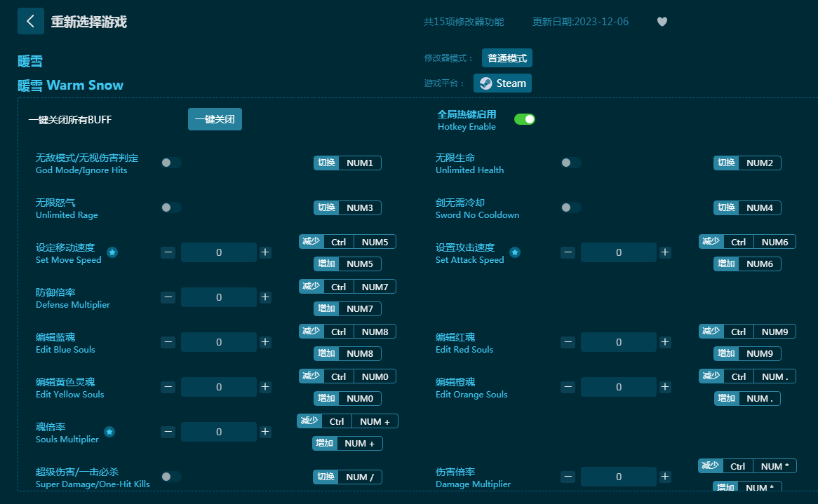Click the 切换 NUM4 hotkey button
The height and width of the screenshot is (504, 818).
[x=748, y=207]
